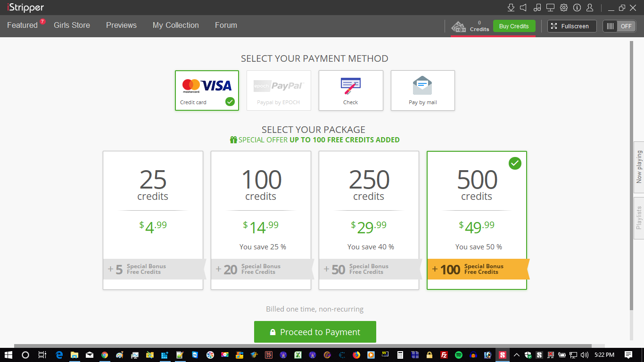
Task: Click the $49.99 price text
Action: 477,227
